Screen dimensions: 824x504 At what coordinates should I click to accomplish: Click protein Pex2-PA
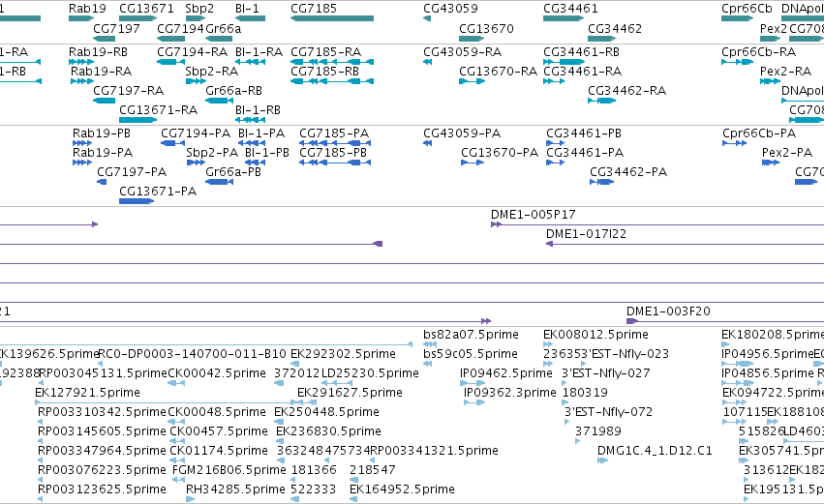(x=787, y=152)
